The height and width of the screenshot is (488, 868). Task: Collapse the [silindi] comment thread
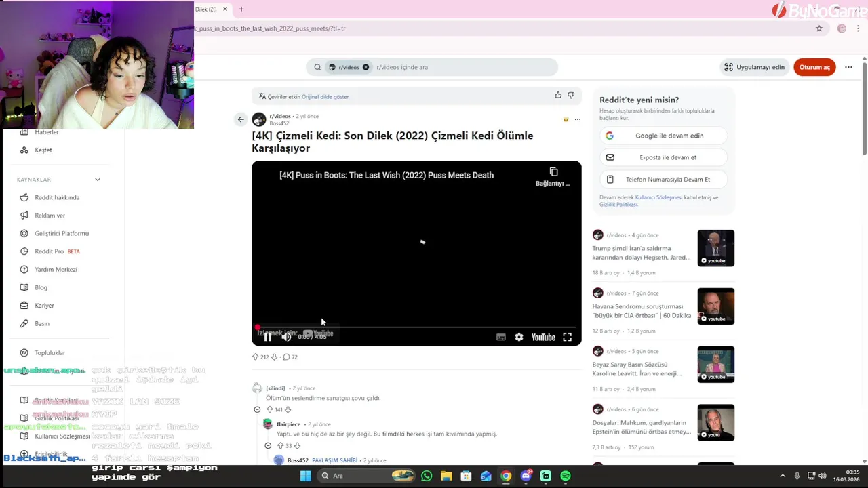(257, 409)
